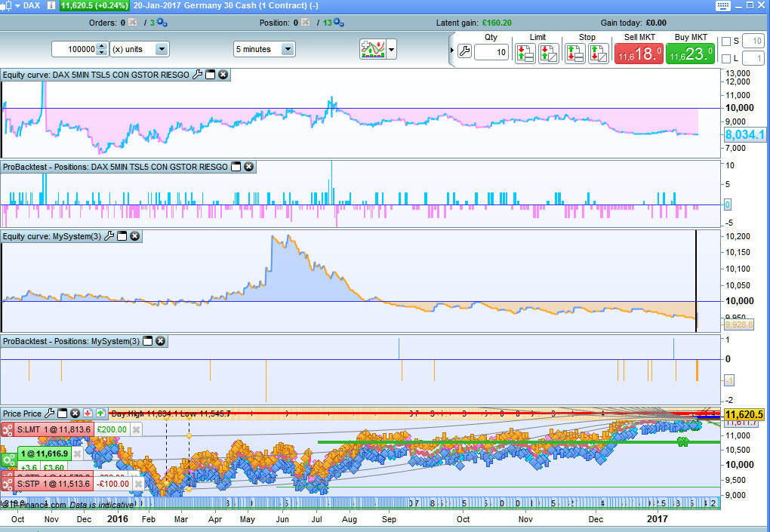Click the Buy MKT button

pyautogui.click(x=690, y=54)
